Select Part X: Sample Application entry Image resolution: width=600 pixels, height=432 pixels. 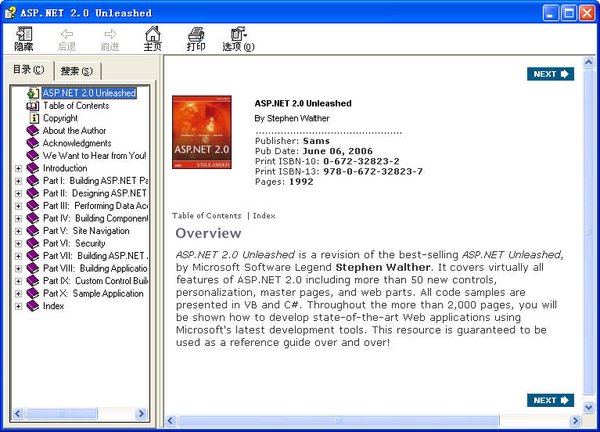pos(93,293)
